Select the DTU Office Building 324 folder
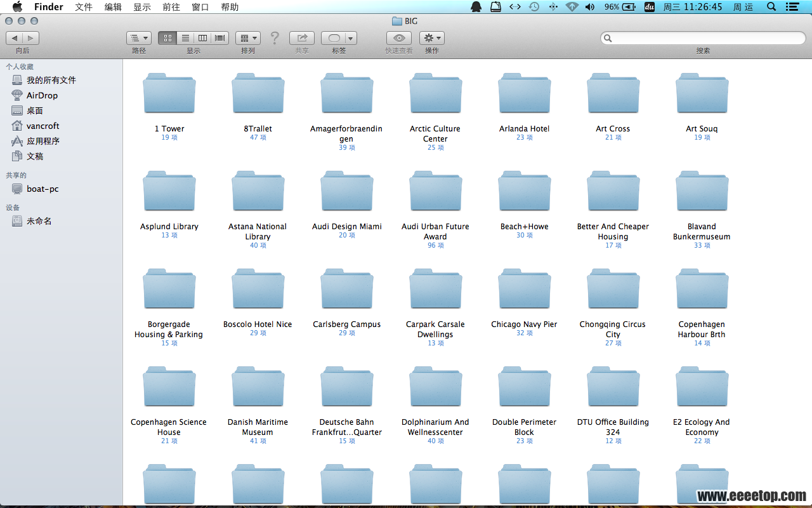Viewport: 812px width, 508px height. 613,386
